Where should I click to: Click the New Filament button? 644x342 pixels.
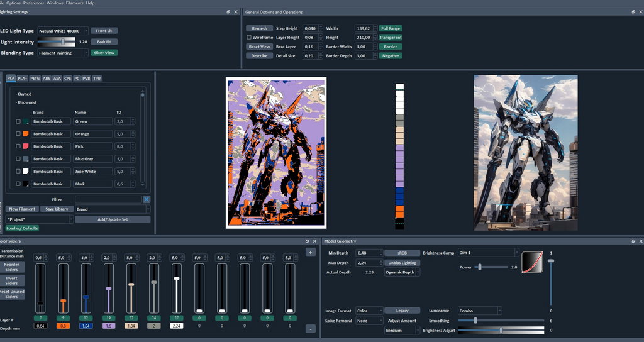(x=22, y=209)
